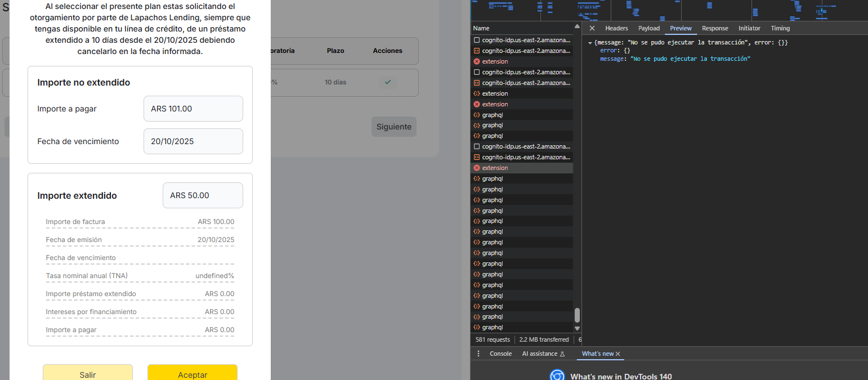Open the AI assistance tab
868x380 pixels.
coord(539,354)
